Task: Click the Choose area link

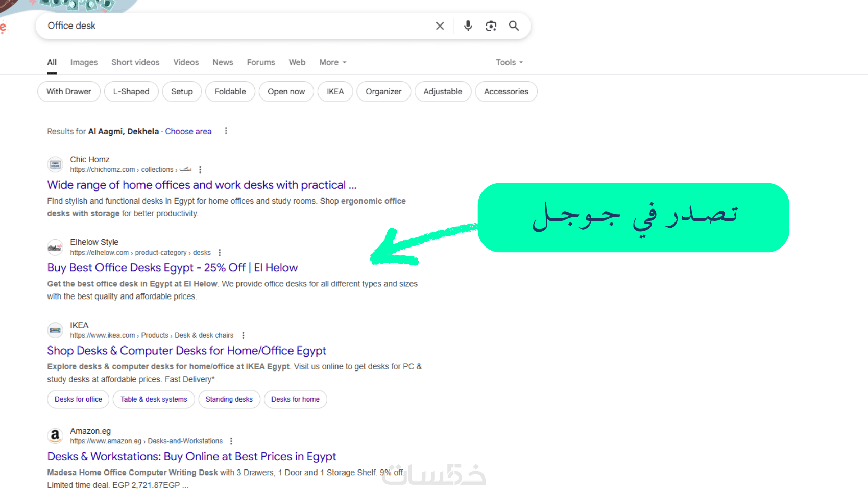Action: click(188, 131)
